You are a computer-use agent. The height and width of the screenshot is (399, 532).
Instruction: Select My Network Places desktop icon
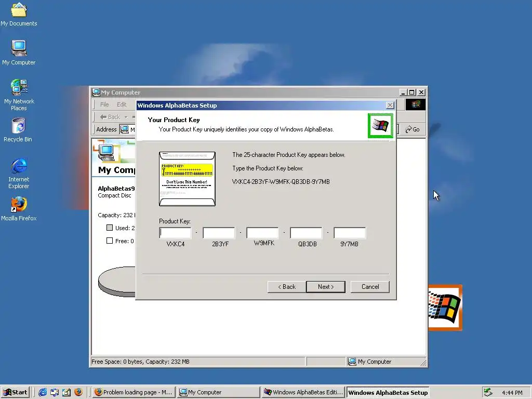pos(19,95)
